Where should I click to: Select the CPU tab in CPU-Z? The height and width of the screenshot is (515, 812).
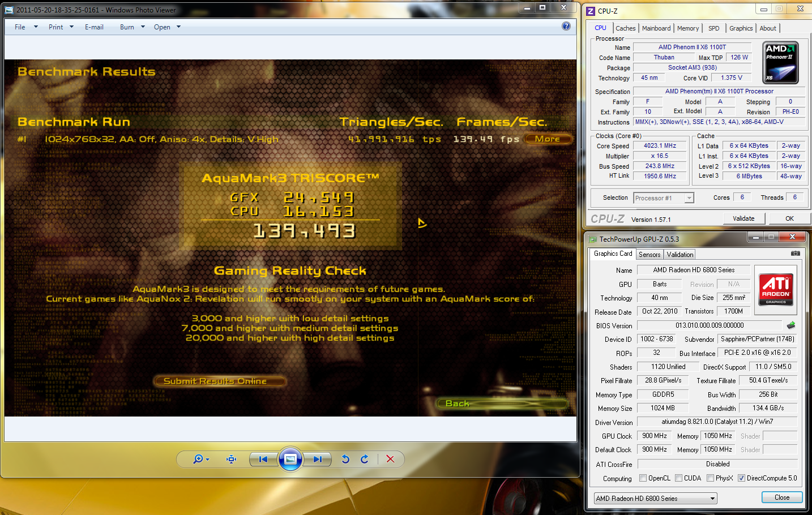click(600, 28)
